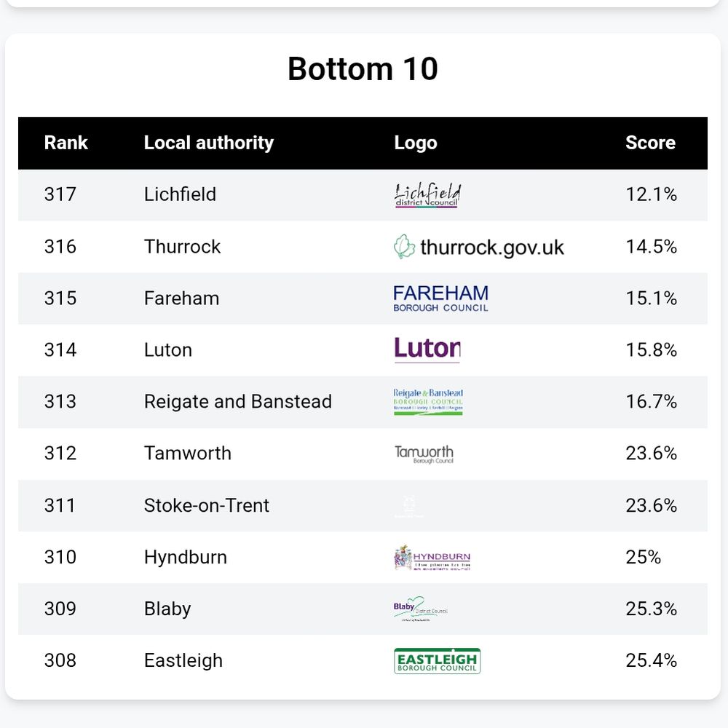
Task: Click the thurrock.gov.uk logo
Action: point(479,247)
